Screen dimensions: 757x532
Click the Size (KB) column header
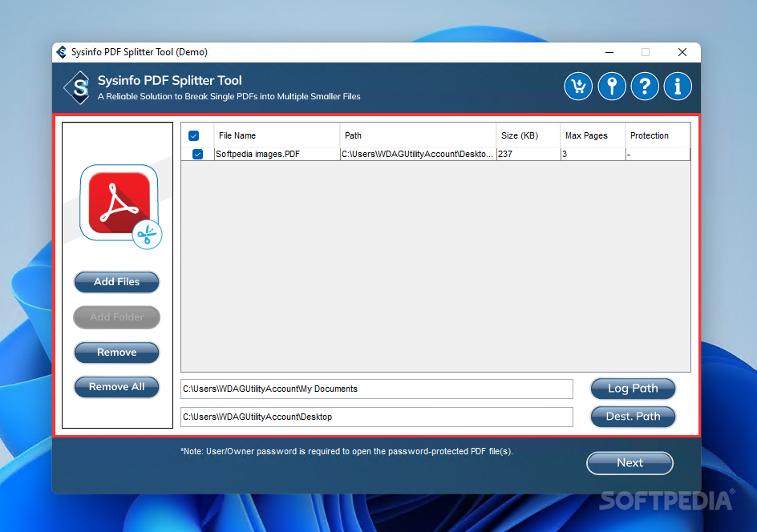tap(528, 135)
